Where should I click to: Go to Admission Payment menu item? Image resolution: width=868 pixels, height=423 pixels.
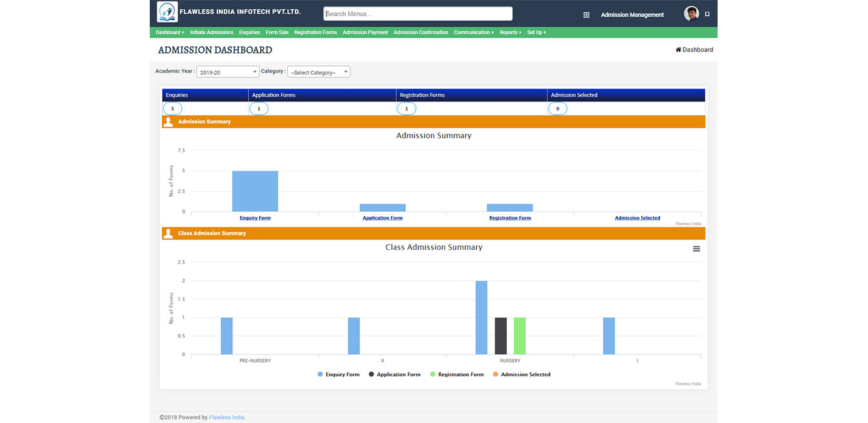[365, 32]
